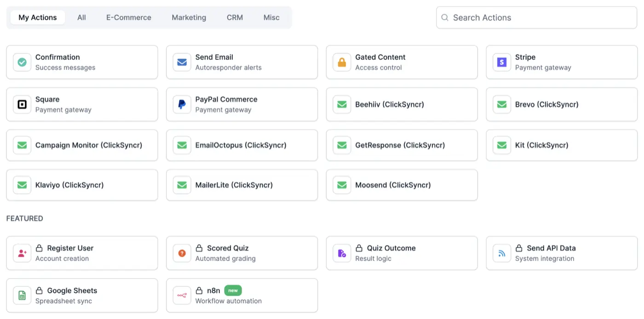
Task: Open the CRM tab
Action: 235,17
